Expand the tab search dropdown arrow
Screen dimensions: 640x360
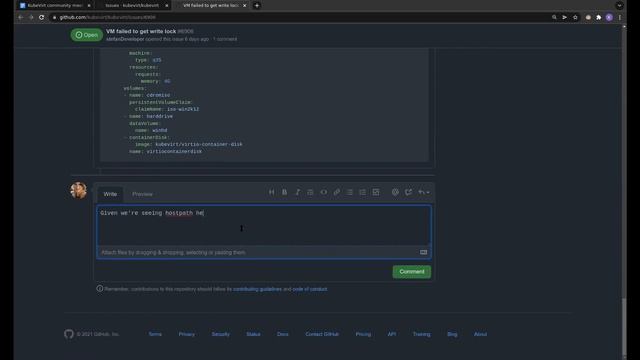(619, 6)
